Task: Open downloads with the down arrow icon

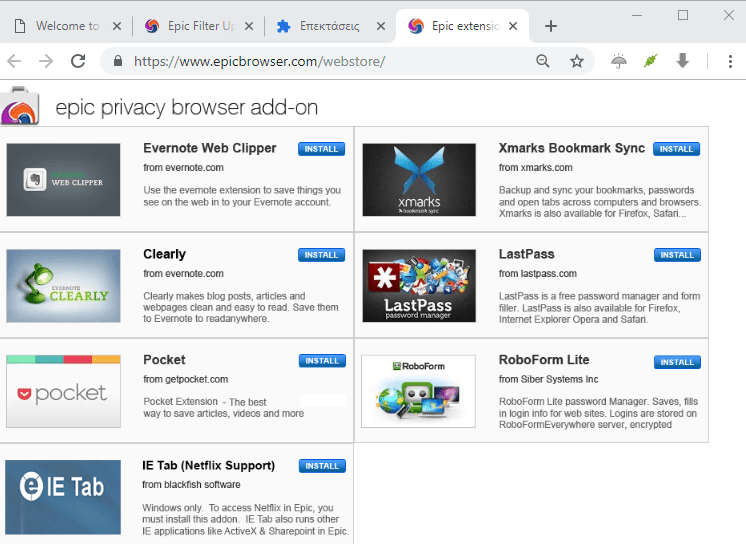Action: [x=683, y=61]
